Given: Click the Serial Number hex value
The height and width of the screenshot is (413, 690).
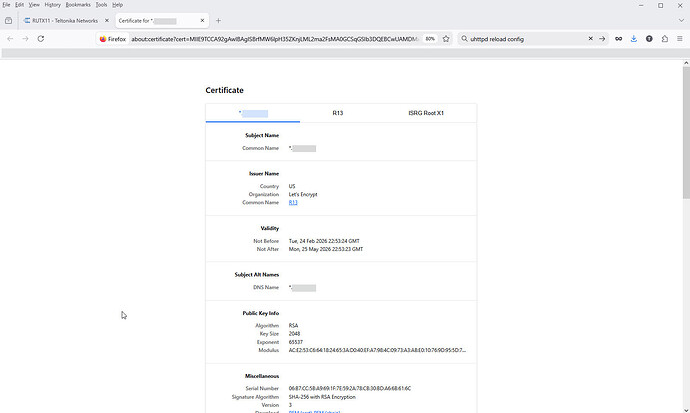Looking at the screenshot, I should click(350, 388).
